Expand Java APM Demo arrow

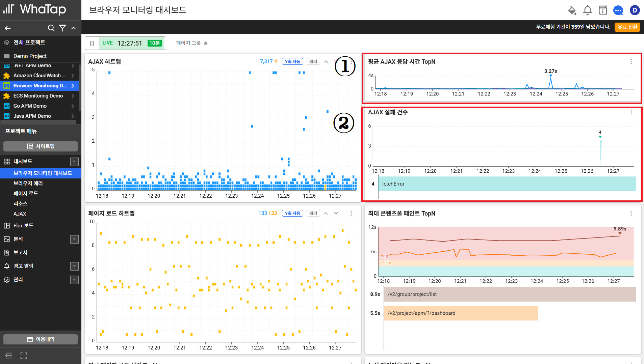point(73,116)
